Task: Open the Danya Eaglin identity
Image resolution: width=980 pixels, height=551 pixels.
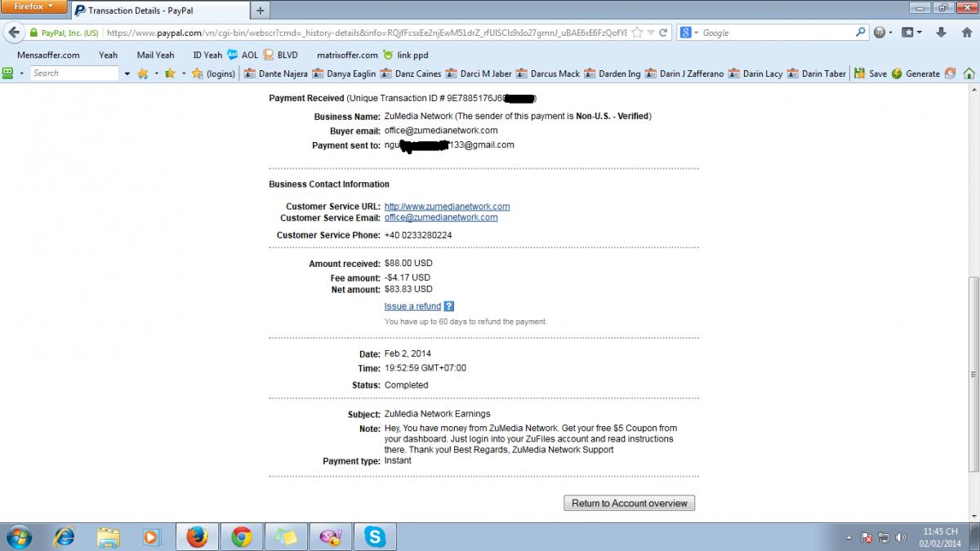Action: point(344,73)
